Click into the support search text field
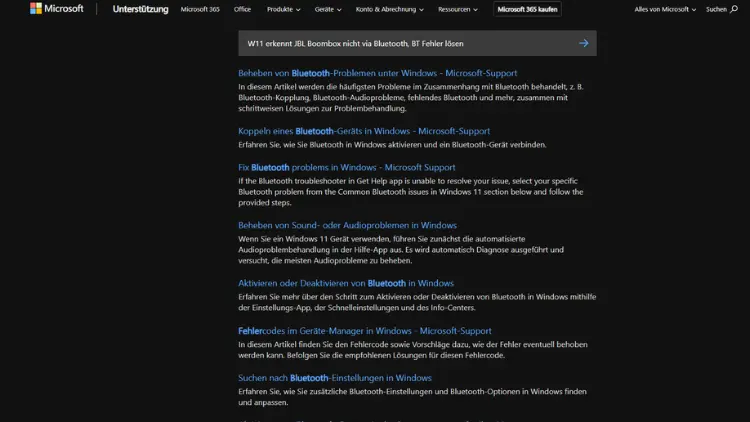Viewport: 750px width, 422px height. point(400,43)
